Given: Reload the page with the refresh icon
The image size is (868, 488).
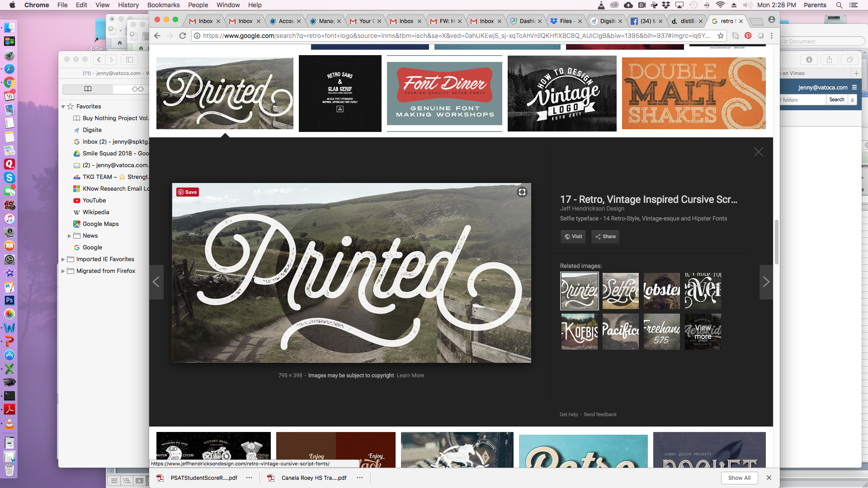Looking at the screenshot, I should click(x=183, y=36).
